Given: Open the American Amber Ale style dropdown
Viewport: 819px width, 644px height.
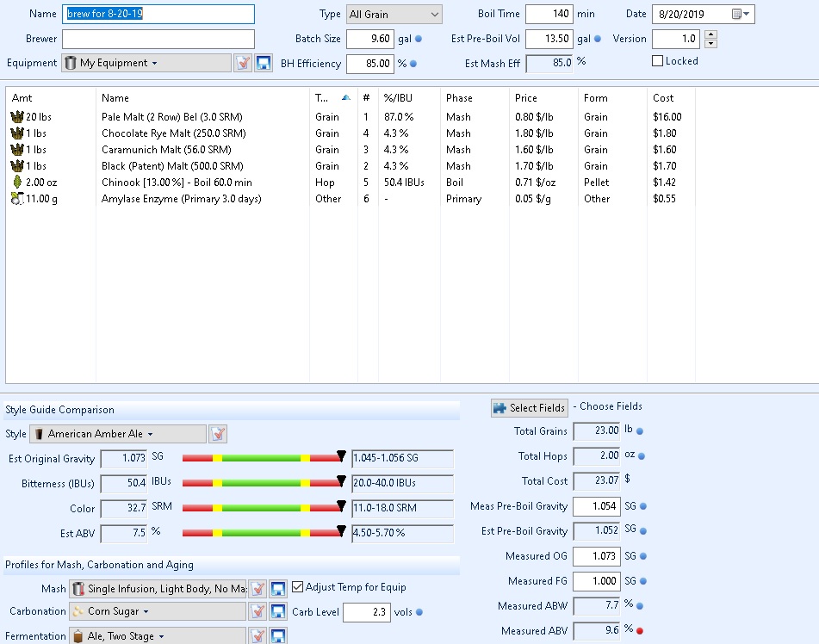Looking at the screenshot, I should click(x=118, y=434).
